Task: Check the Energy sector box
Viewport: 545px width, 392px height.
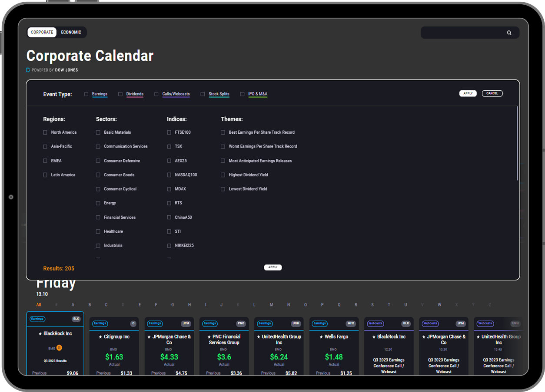Action: (98, 203)
